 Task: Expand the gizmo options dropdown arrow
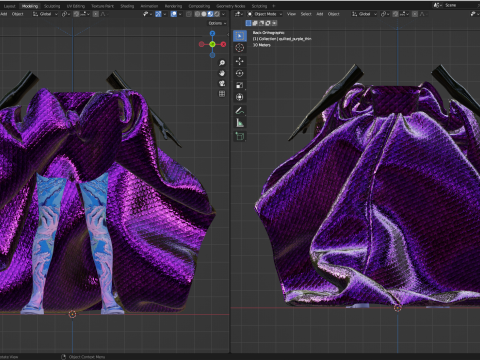[x=165, y=14]
